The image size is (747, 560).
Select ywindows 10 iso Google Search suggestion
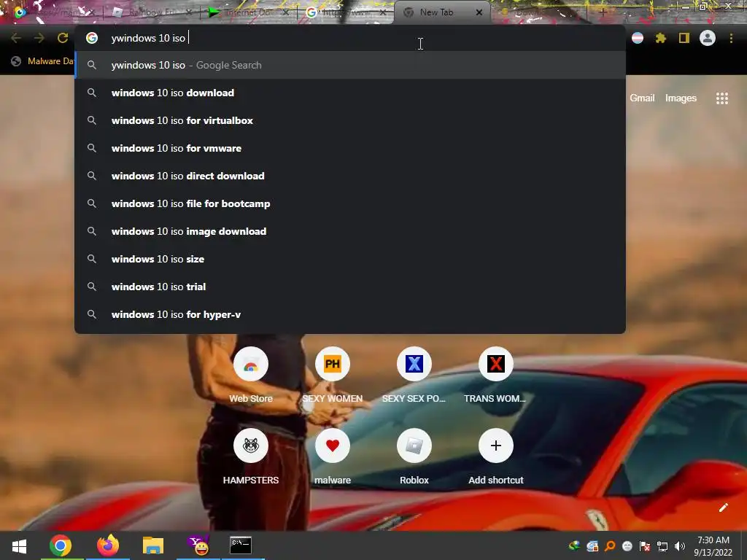point(350,65)
